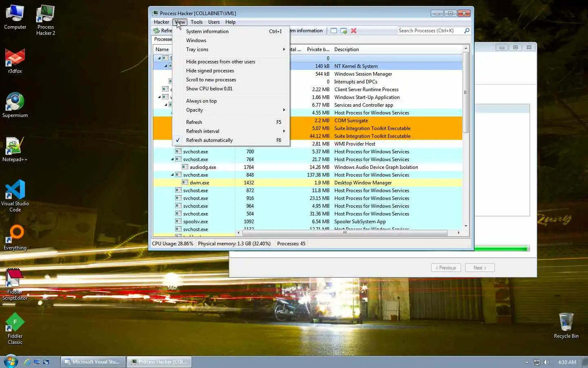The width and height of the screenshot is (588, 368).
Task: Open the Help menu
Action: (x=230, y=22)
